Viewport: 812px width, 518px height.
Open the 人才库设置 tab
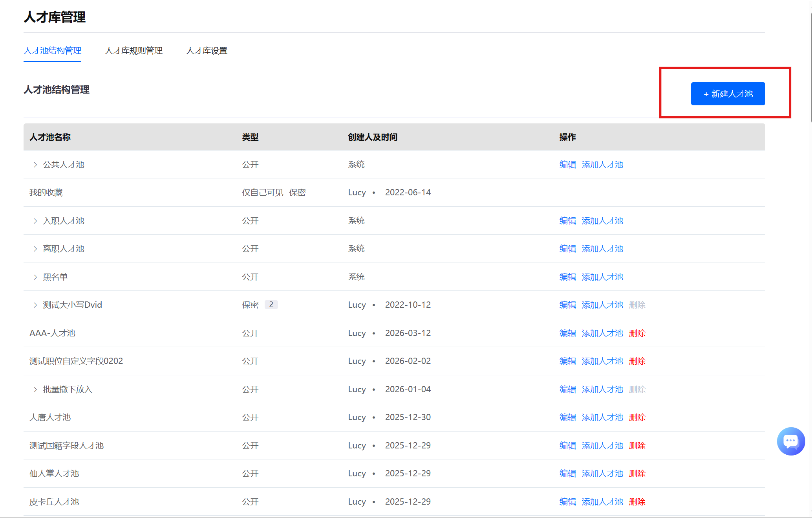207,51
